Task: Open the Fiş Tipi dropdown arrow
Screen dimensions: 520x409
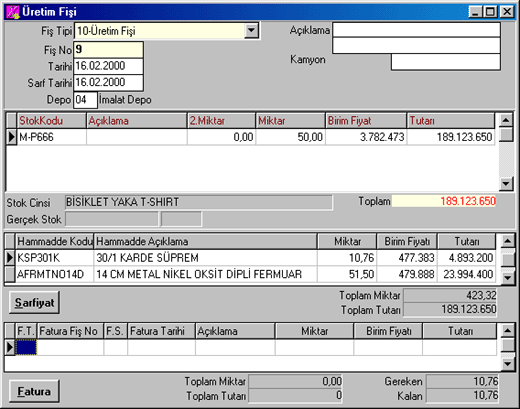Action: coord(251,31)
